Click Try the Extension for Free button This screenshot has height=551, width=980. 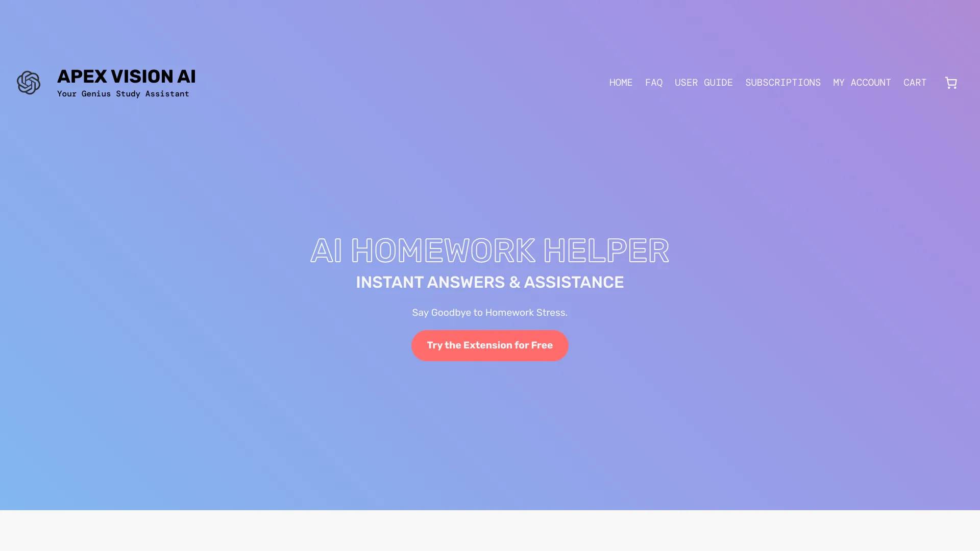(x=489, y=345)
